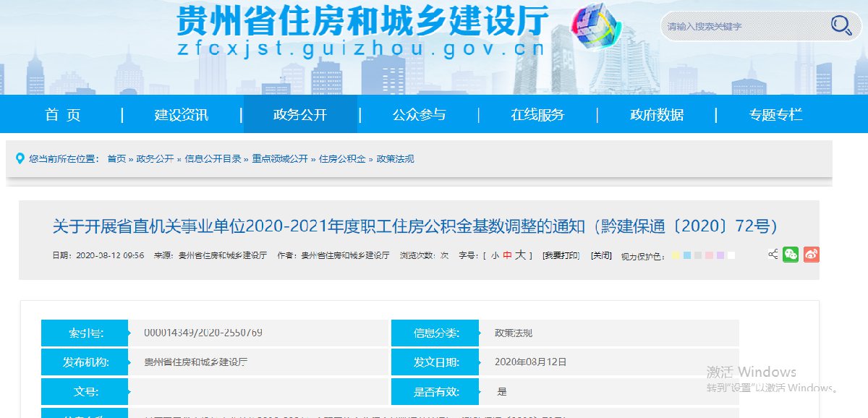Share the article via Weibo icon
868x418 pixels.
point(812,255)
